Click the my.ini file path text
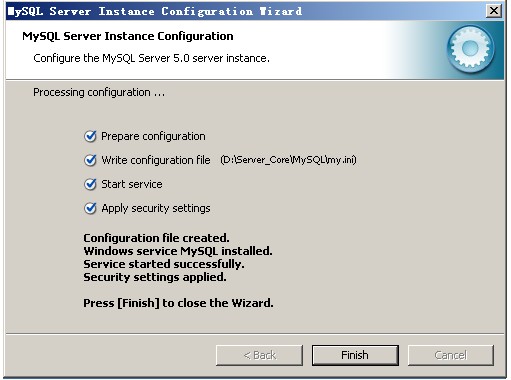 [x=288, y=160]
